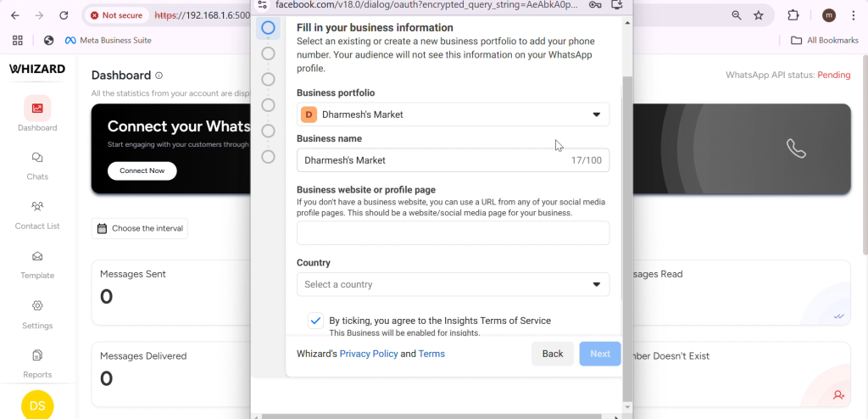This screenshot has width=868, height=419.
Task: Click the Not secure site badge
Action: point(117,15)
